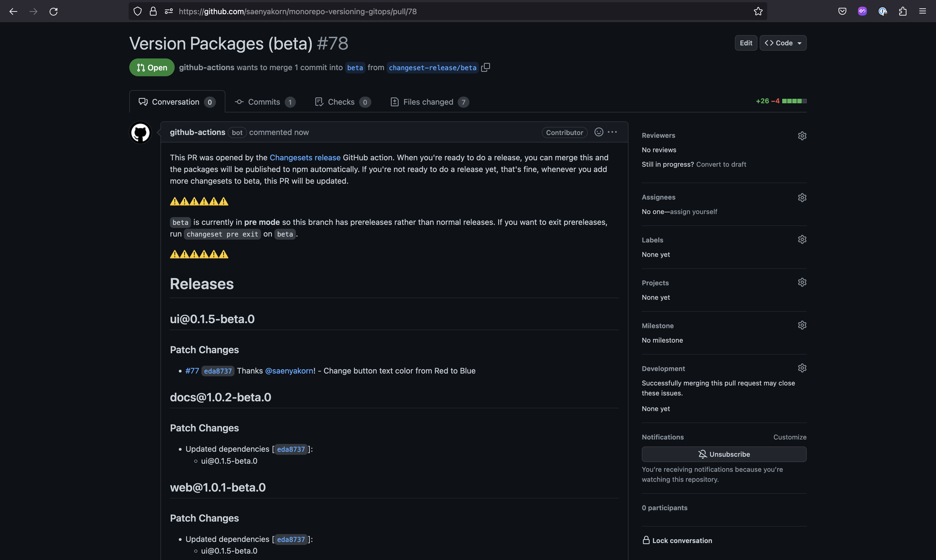Open commit eda8737 under ui Patch Changes

pos(218,371)
